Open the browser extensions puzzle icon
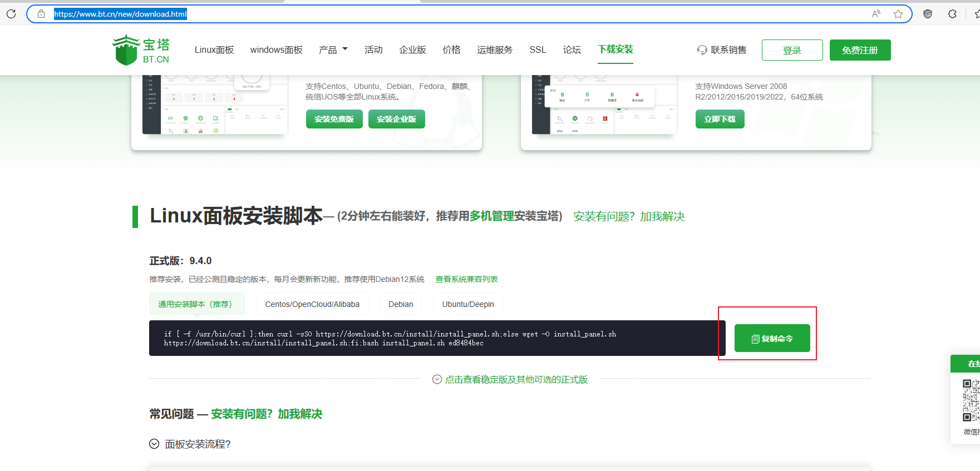 tap(952, 14)
